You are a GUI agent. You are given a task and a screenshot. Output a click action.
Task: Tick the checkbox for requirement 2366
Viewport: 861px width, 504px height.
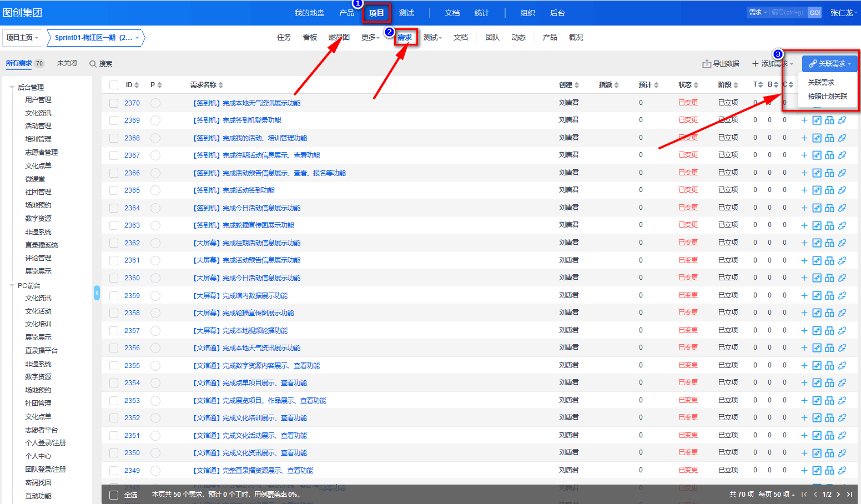(x=114, y=173)
